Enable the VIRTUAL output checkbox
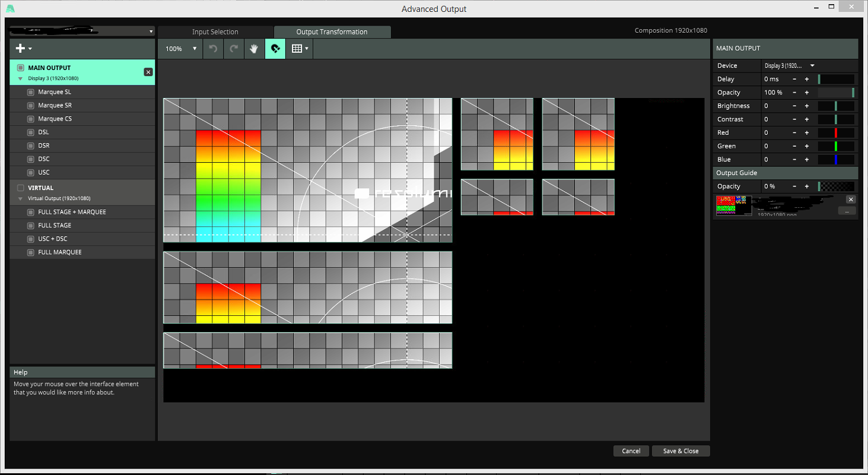 click(x=21, y=188)
